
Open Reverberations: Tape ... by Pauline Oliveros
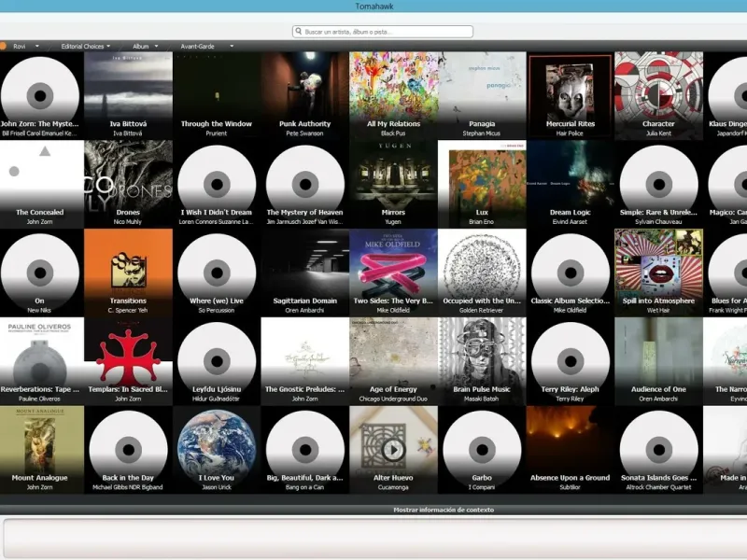pos(40,361)
